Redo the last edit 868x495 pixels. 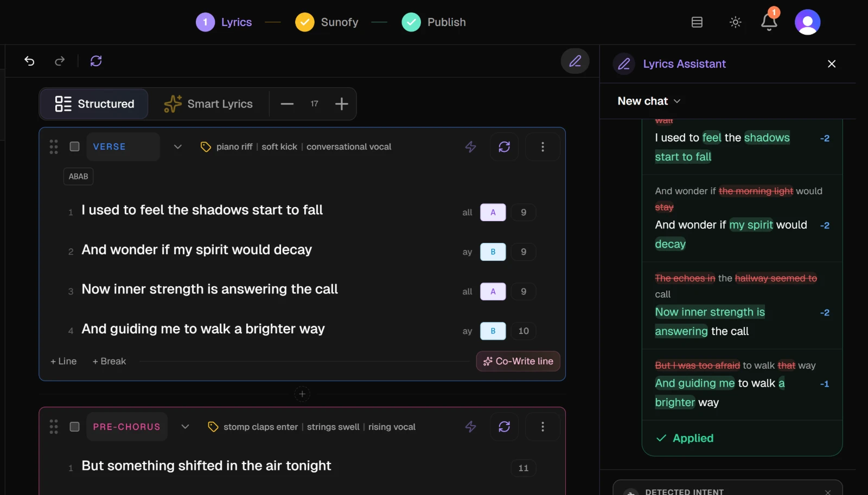click(x=60, y=61)
